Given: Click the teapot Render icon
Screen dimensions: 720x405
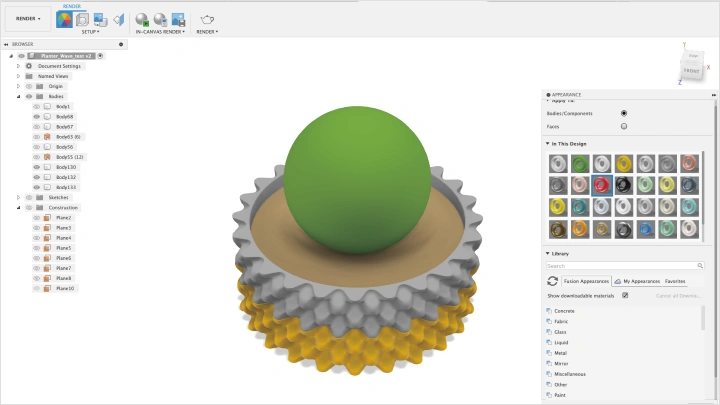Looking at the screenshot, I should click(207, 19).
